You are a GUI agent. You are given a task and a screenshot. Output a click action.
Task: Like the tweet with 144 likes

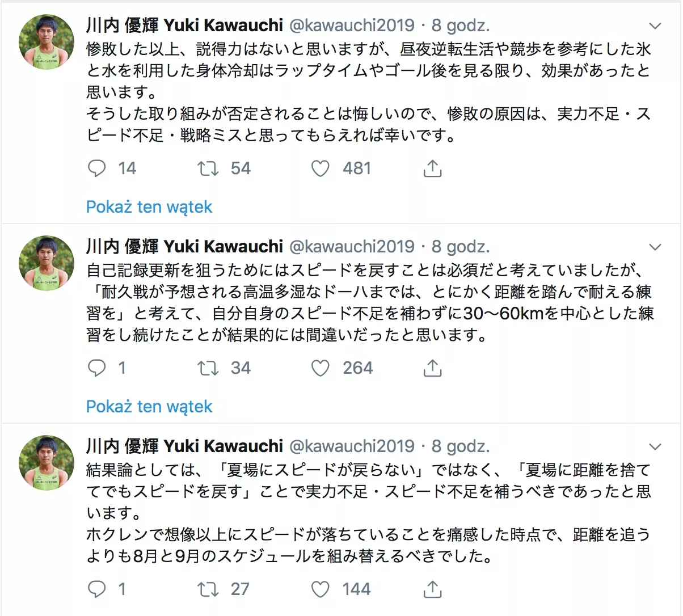coord(321,589)
